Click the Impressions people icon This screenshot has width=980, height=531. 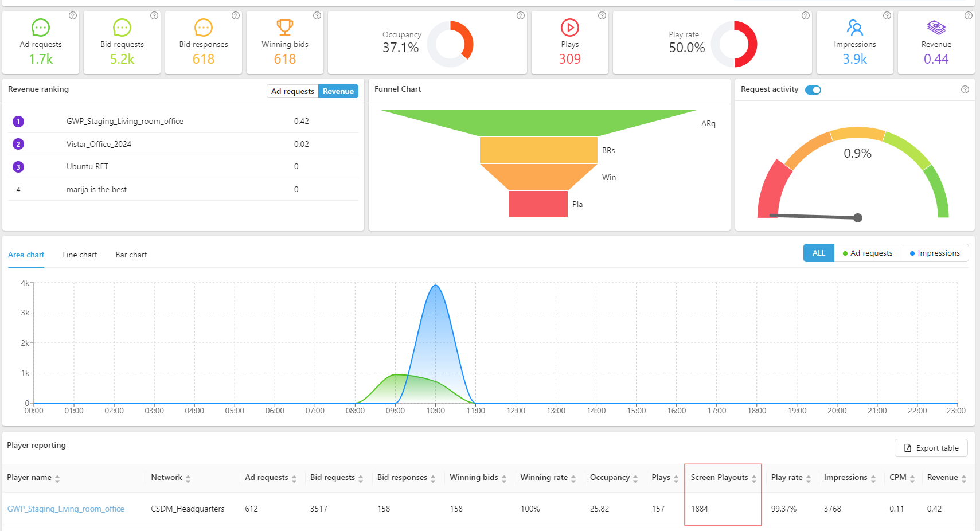(x=854, y=28)
